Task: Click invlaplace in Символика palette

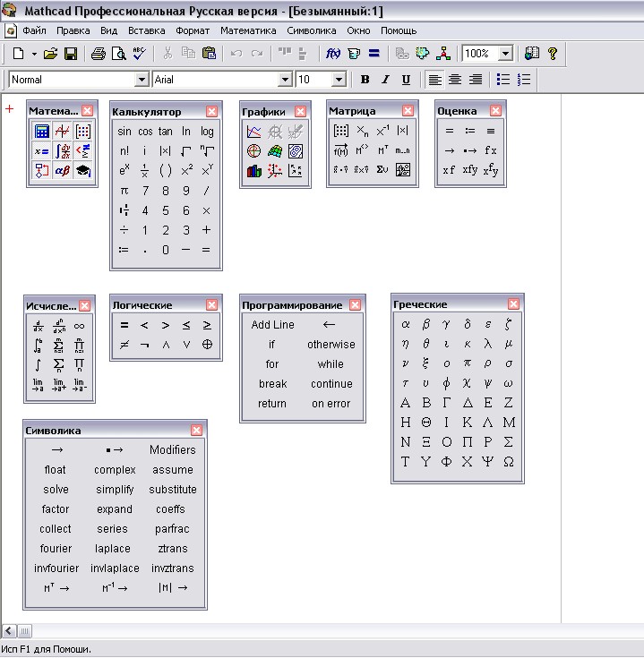Action: (x=115, y=568)
